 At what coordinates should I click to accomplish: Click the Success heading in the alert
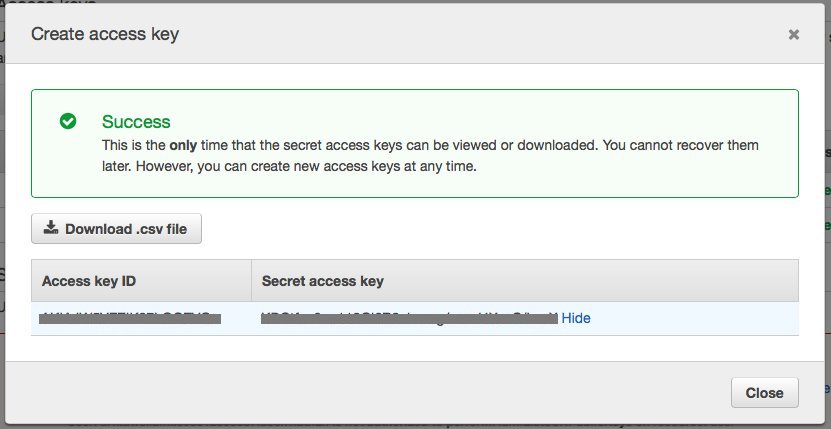pos(136,121)
